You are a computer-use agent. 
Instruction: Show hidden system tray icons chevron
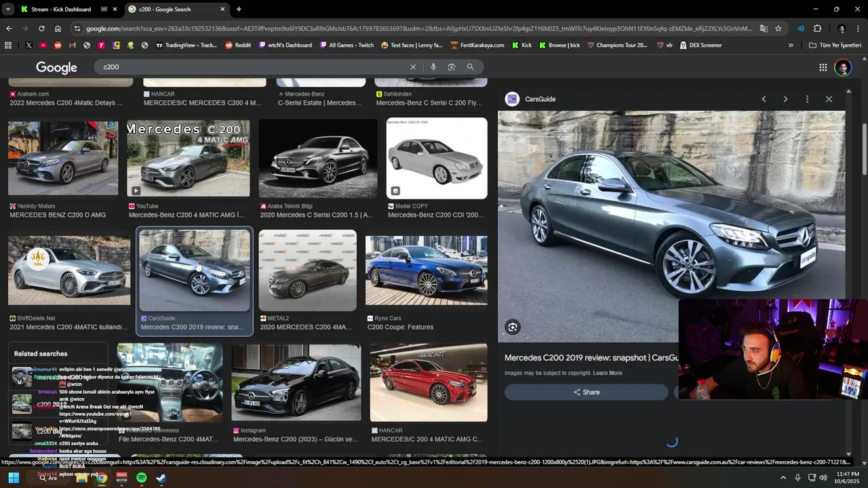tap(783, 478)
